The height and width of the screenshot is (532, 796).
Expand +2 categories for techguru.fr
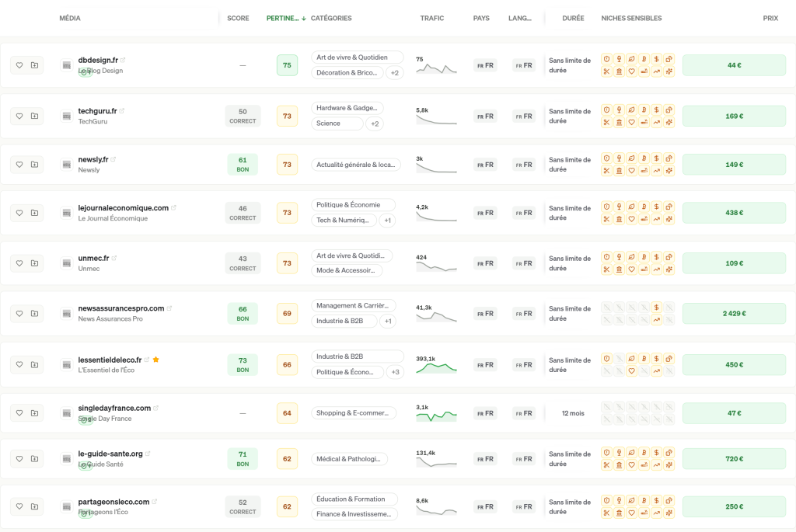[x=375, y=123]
